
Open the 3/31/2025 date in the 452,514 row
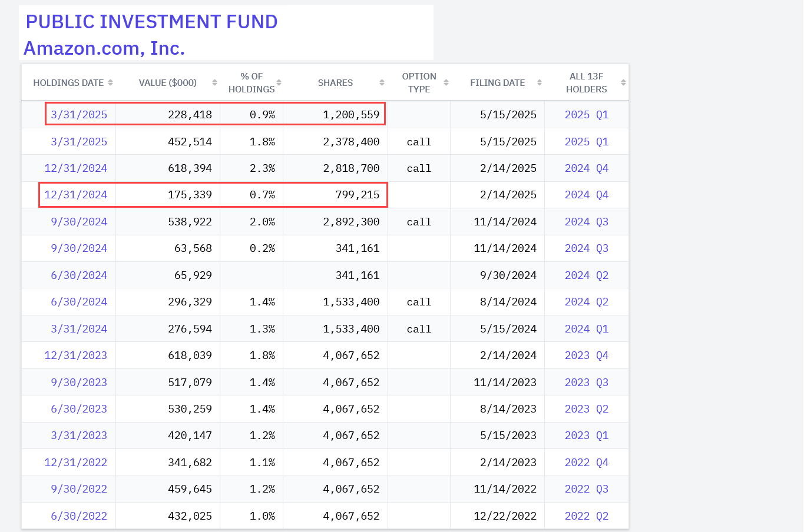(79, 142)
